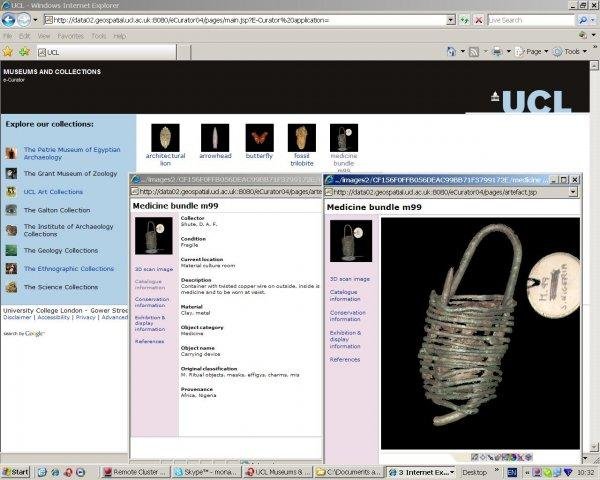Select the fossil trilobite thumbnail
This screenshot has height=480, width=600.
pos(302,138)
